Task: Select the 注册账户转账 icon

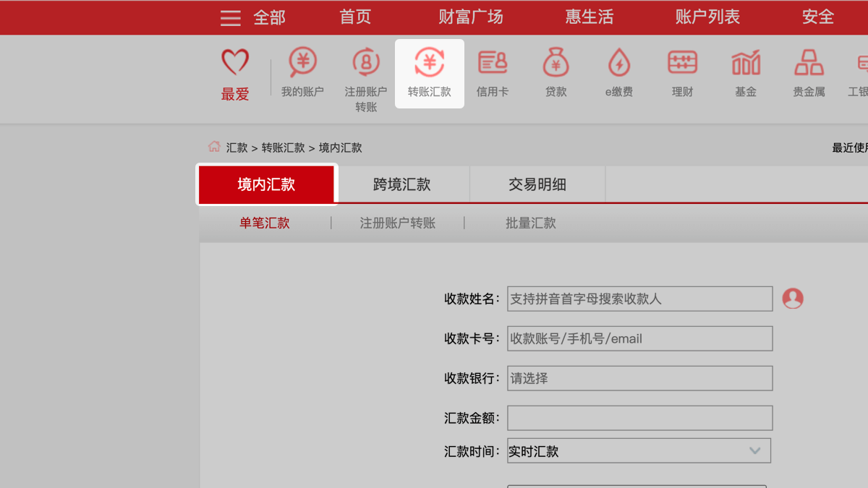Action: (x=366, y=64)
